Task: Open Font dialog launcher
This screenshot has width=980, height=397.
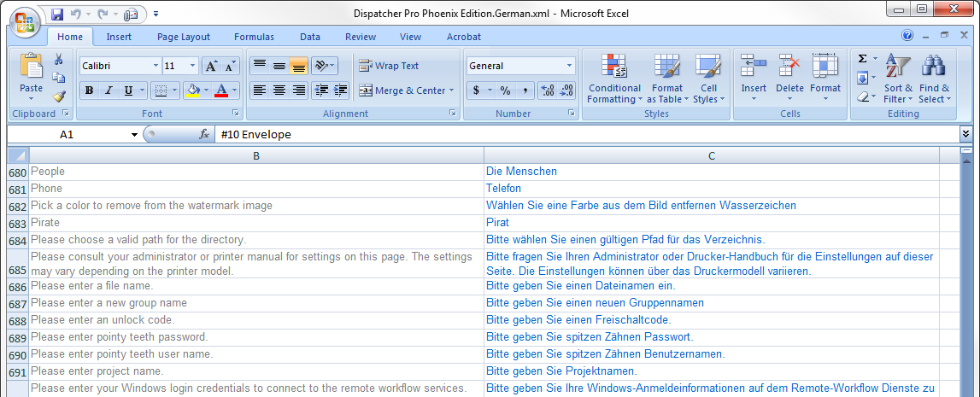Action: 236,113
